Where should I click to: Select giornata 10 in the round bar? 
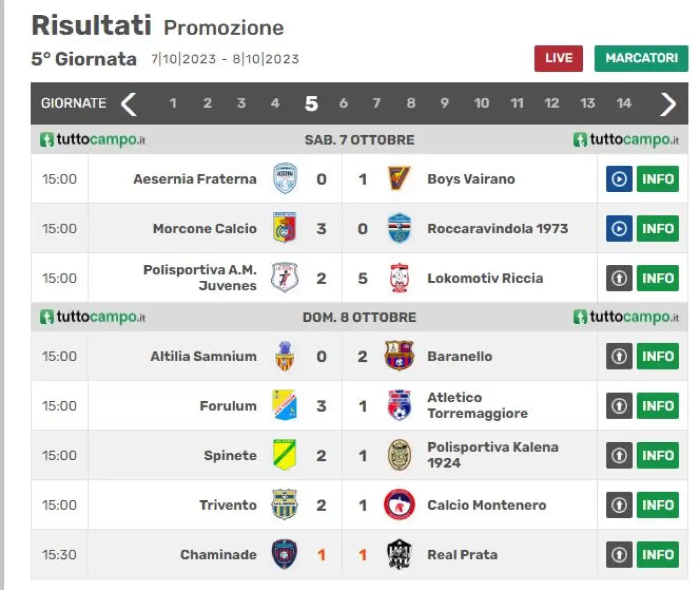click(481, 103)
